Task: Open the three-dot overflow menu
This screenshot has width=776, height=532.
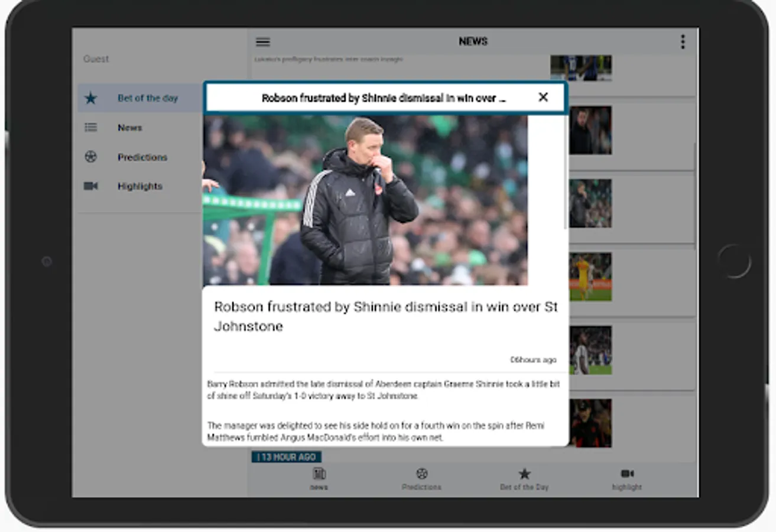Action: pos(683,41)
